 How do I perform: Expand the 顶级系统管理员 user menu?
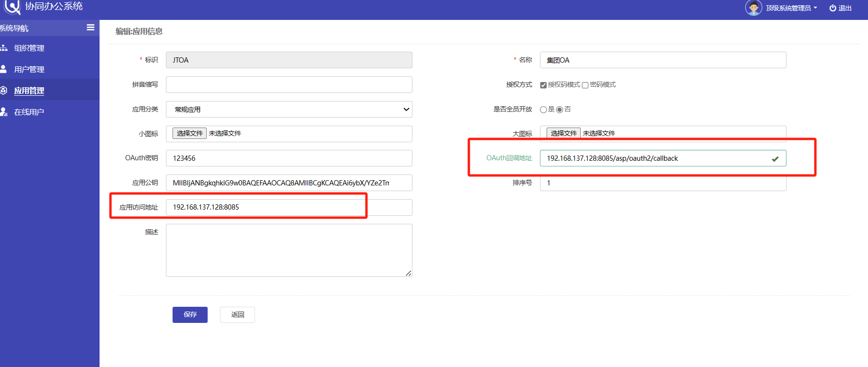[791, 8]
